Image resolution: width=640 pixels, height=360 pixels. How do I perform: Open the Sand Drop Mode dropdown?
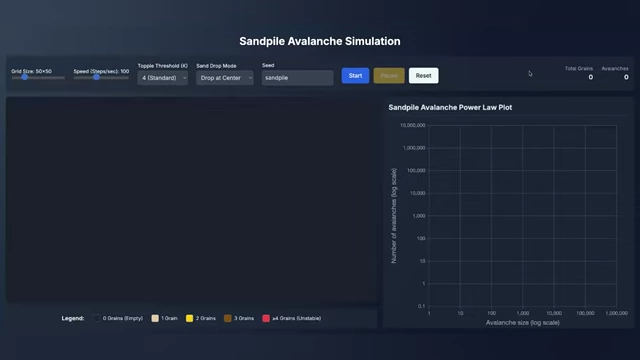[x=224, y=78]
